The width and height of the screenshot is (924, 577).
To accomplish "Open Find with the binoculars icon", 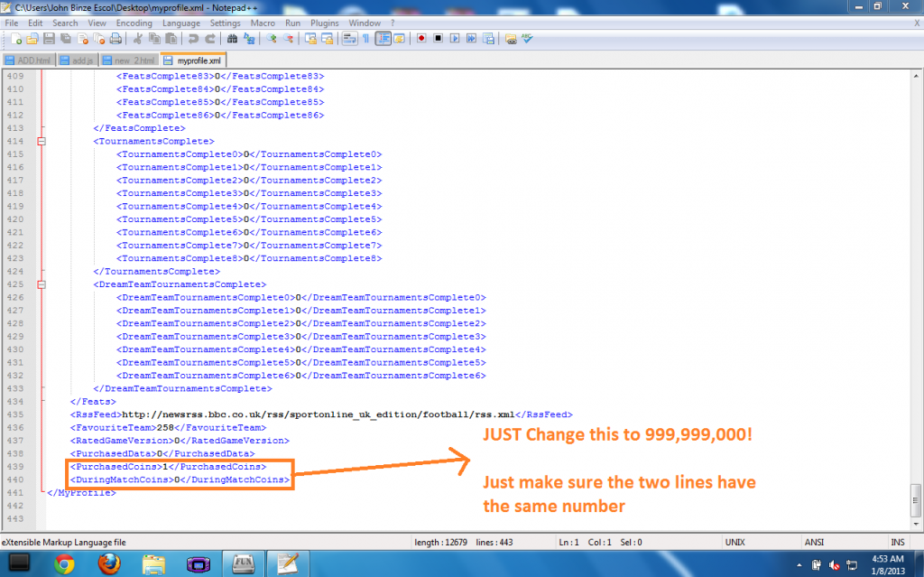I will click(x=232, y=39).
